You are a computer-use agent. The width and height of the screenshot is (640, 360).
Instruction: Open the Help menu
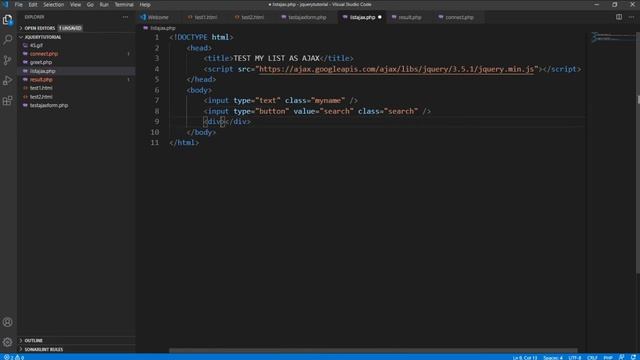pos(145,4)
